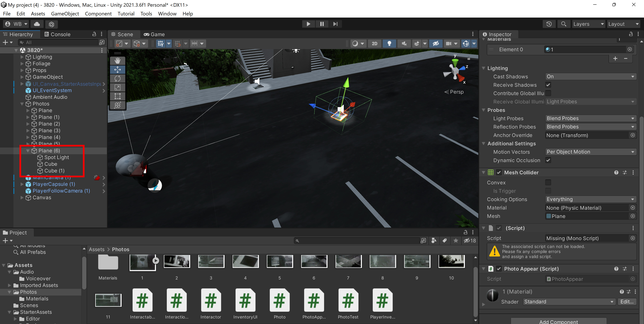This screenshot has width=644, height=324.
Task: Mute Scene view audio
Action: (x=404, y=43)
